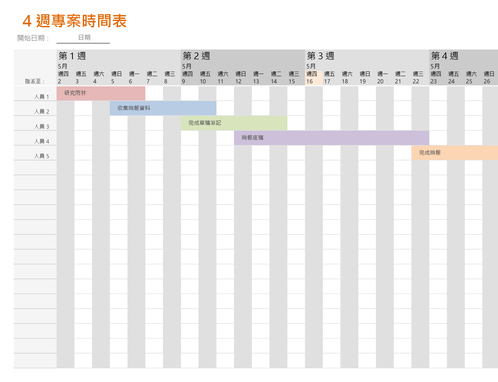The height and width of the screenshot is (382, 498).
Task: Click the '開始日期:' label
Action: 33,38
